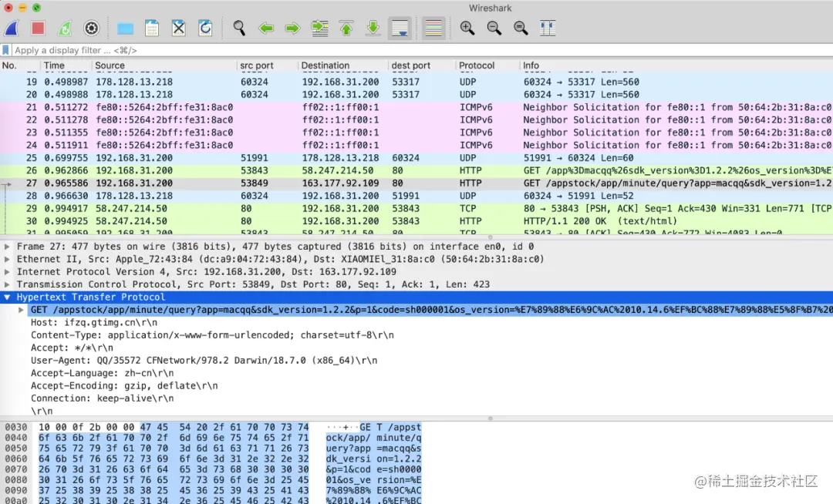Screen dimensions: 833x504
Task: Select packet 24 ICMPv6 row
Action: [416, 146]
